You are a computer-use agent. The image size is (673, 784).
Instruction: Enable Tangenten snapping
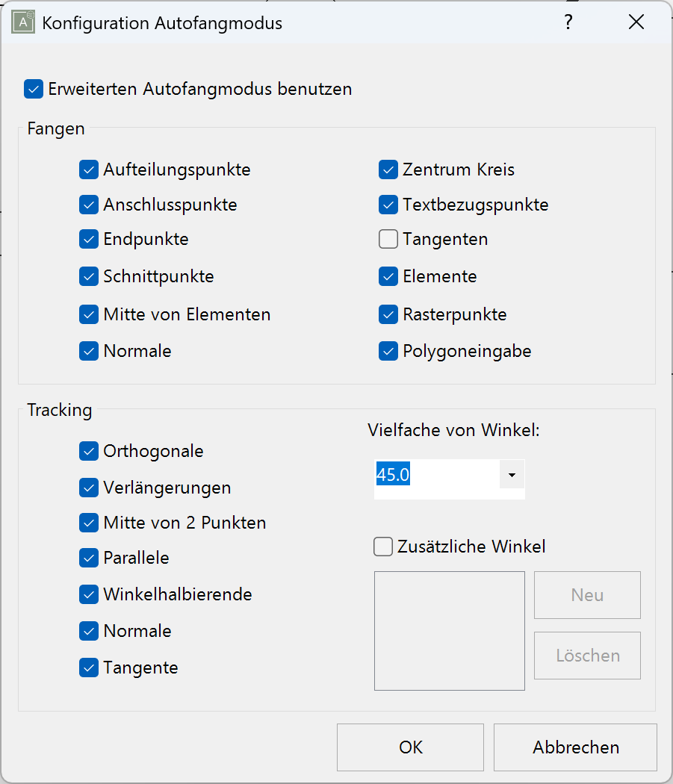coord(388,239)
